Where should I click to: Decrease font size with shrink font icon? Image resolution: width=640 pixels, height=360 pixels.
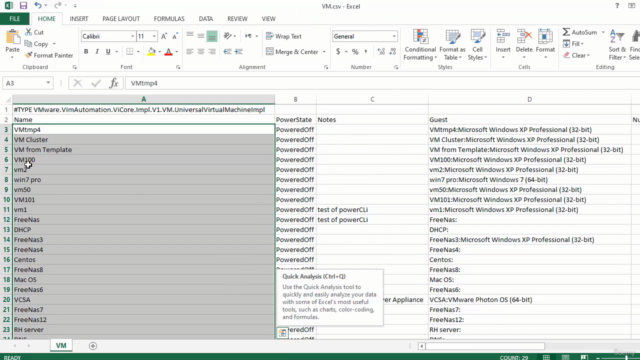pyautogui.click(x=175, y=36)
